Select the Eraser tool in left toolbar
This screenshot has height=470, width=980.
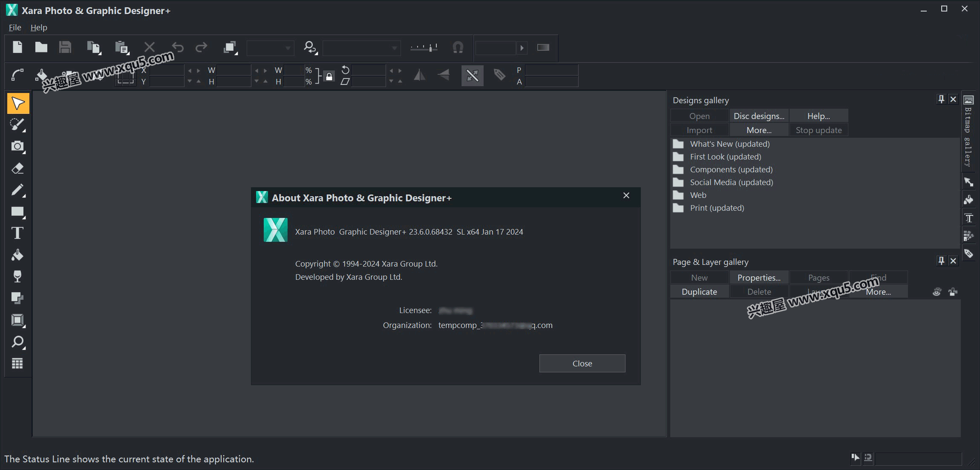coord(18,168)
